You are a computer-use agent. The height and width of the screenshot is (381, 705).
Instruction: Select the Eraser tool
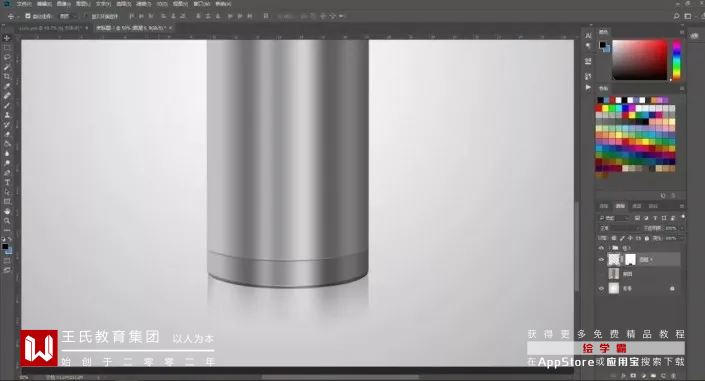tap(7, 134)
